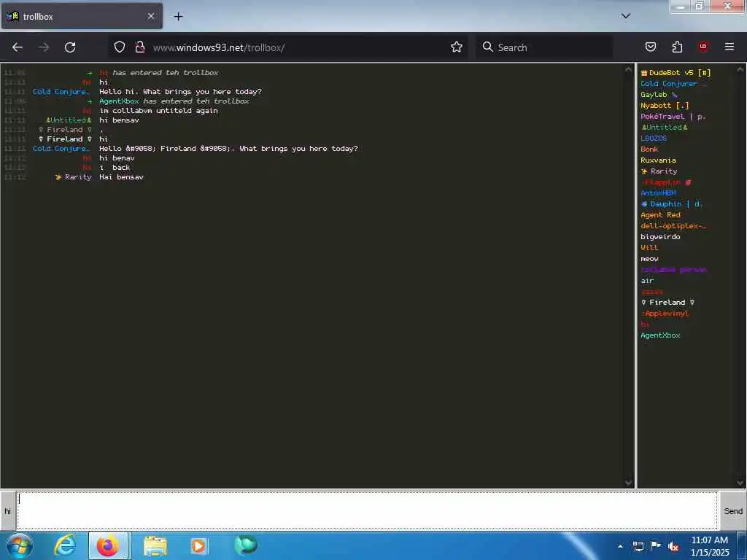This screenshot has height=560, width=747.
Task: Open a new tab with plus button
Action: pos(178,17)
